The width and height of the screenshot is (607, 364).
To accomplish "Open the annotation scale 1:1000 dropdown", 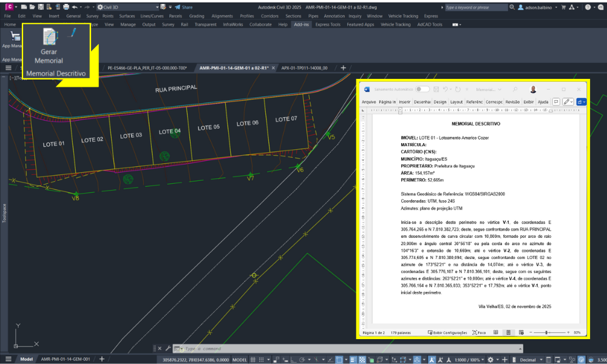I will pos(469,360).
